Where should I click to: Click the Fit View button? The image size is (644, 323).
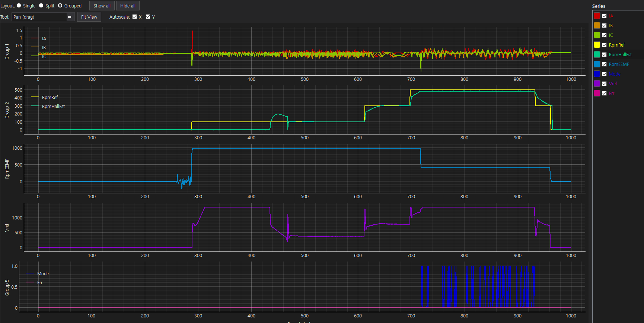coord(89,17)
